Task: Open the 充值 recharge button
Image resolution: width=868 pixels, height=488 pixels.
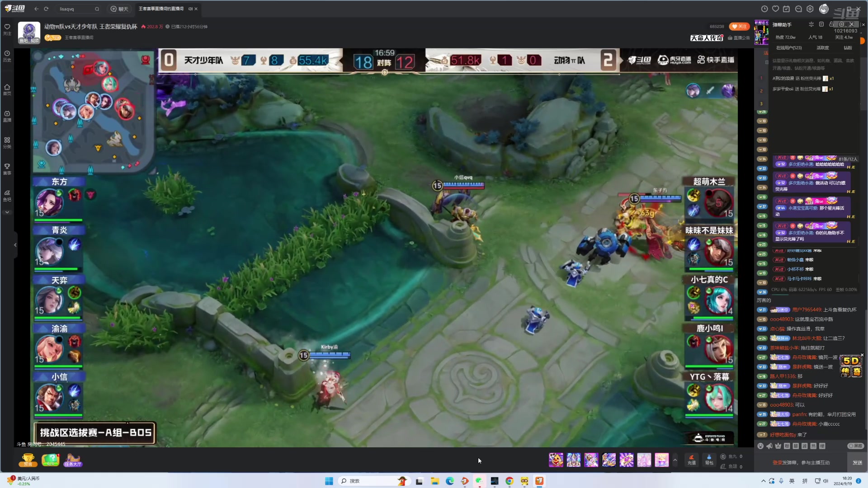Action: coord(691,460)
